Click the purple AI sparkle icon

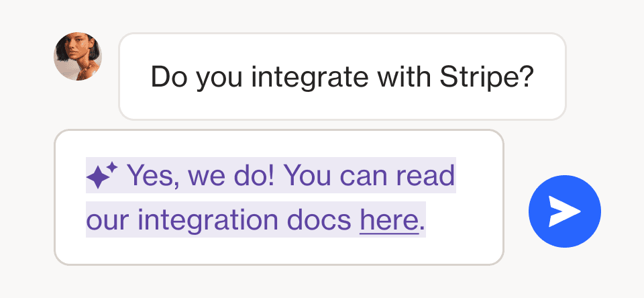pyautogui.click(x=102, y=175)
